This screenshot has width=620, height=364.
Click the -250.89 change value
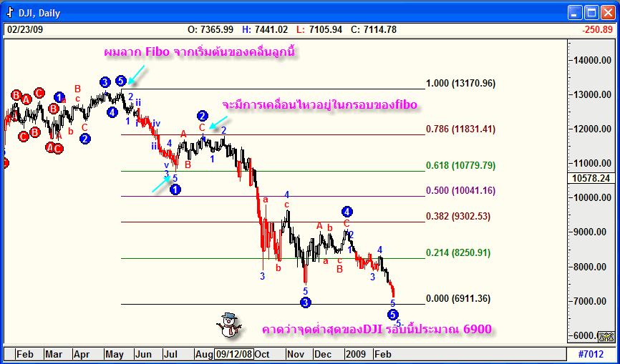(597, 29)
